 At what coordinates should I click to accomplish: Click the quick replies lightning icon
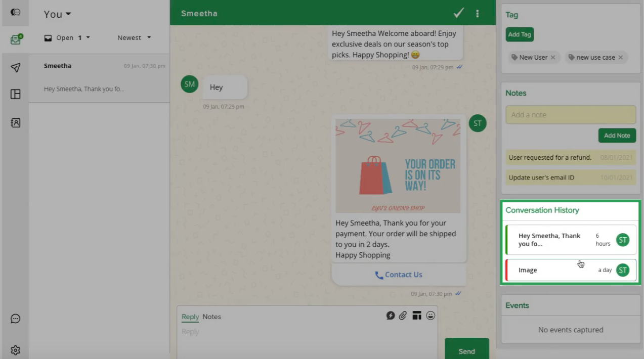tap(391, 316)
